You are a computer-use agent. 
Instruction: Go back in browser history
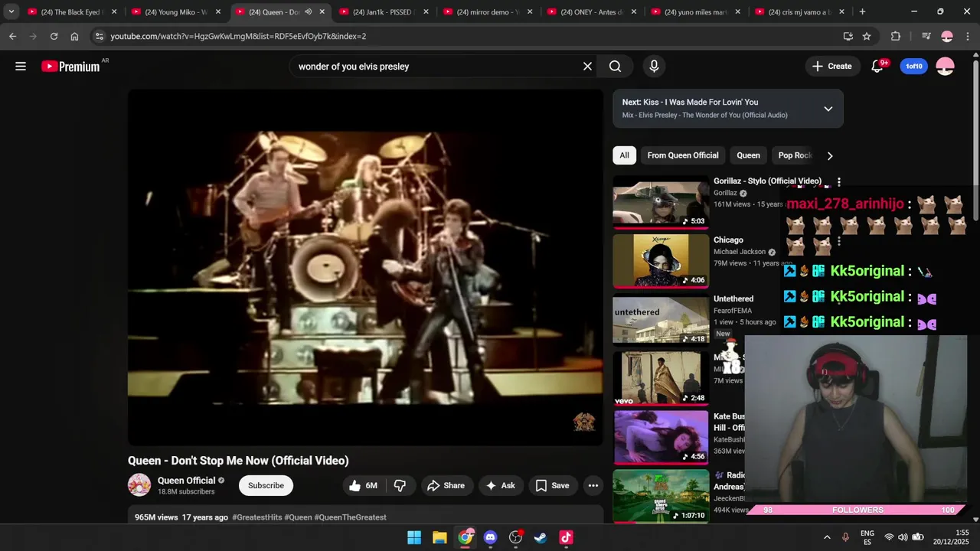(x=12, y=36)
